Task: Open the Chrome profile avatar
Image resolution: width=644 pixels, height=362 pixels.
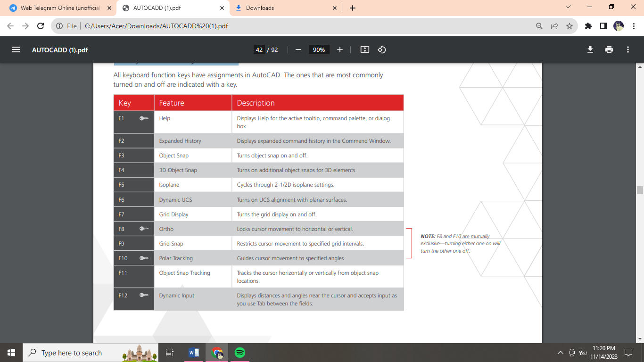Action: pyautogui.click(x=619, y=26)
